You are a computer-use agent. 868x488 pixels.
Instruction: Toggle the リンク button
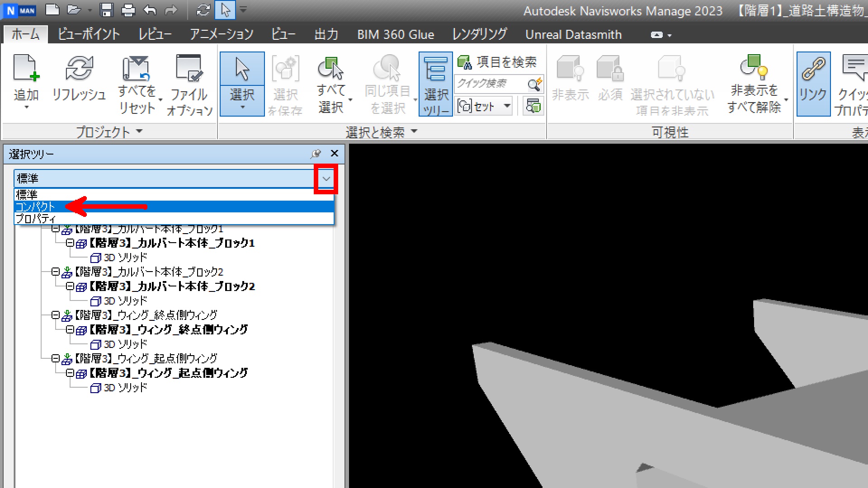pos(813,84)
